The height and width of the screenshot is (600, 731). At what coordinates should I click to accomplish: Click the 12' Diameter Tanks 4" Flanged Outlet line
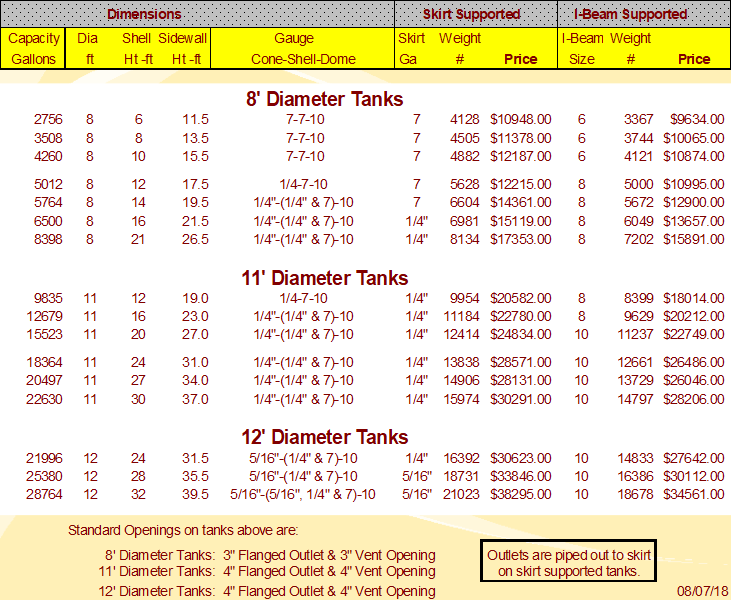267,591
